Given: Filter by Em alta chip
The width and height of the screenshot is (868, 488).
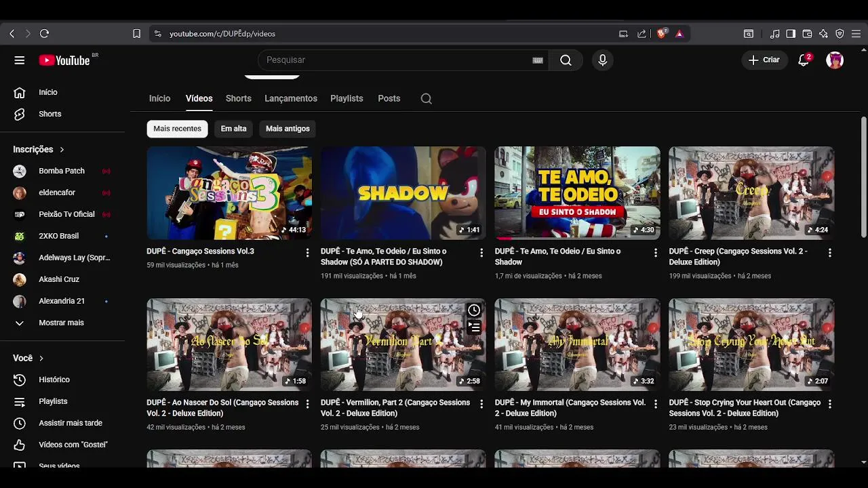Looking at the screenshot, I should click(x=233, y=129).
